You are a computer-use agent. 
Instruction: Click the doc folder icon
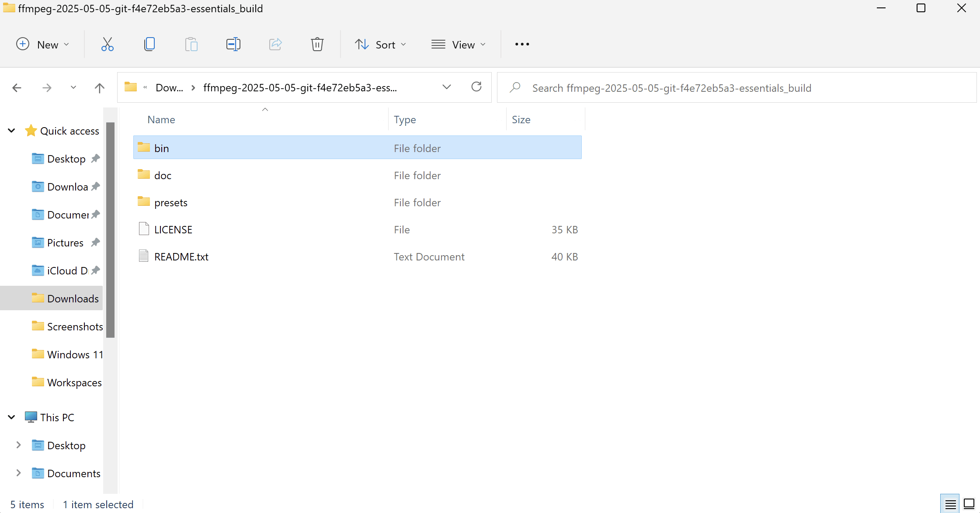(144, 174)
